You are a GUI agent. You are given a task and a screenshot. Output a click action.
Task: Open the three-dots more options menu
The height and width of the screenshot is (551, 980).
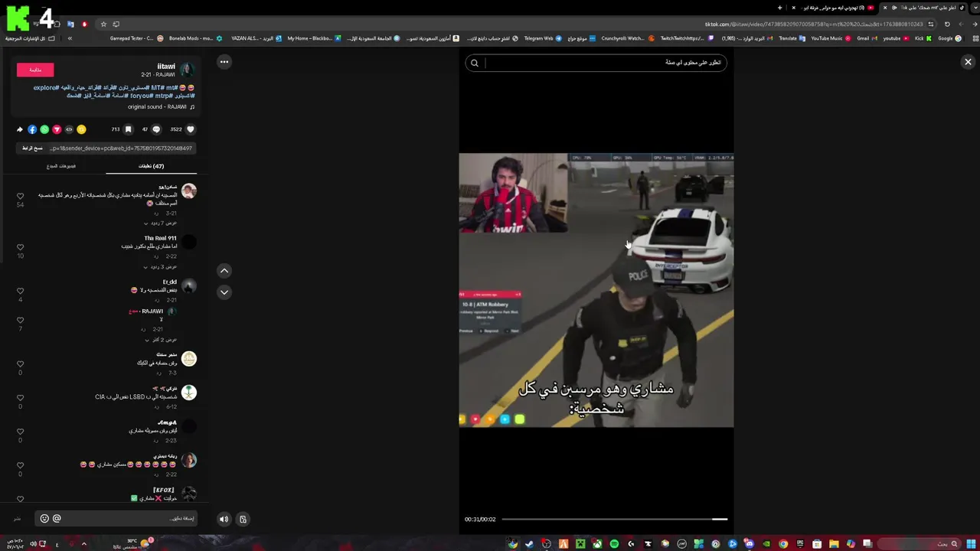coord(224,62)
